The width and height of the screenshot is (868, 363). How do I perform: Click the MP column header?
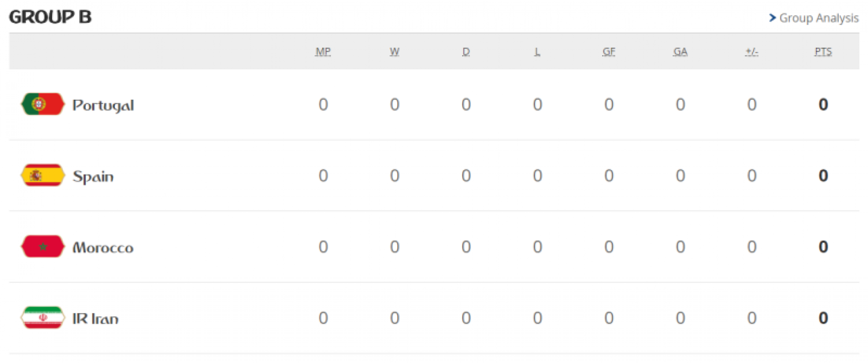click(323, 52)
